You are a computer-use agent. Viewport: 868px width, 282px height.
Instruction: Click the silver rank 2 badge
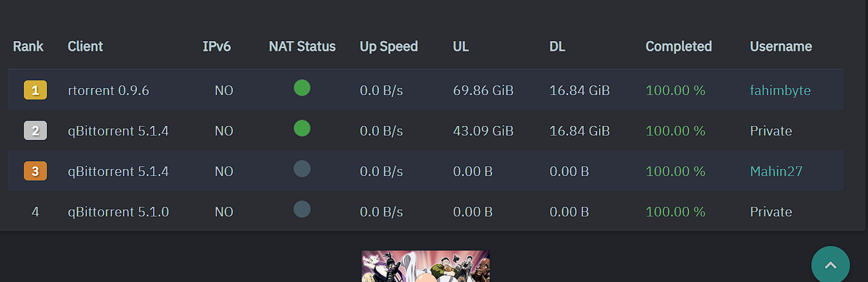click(x=35, y=131)
